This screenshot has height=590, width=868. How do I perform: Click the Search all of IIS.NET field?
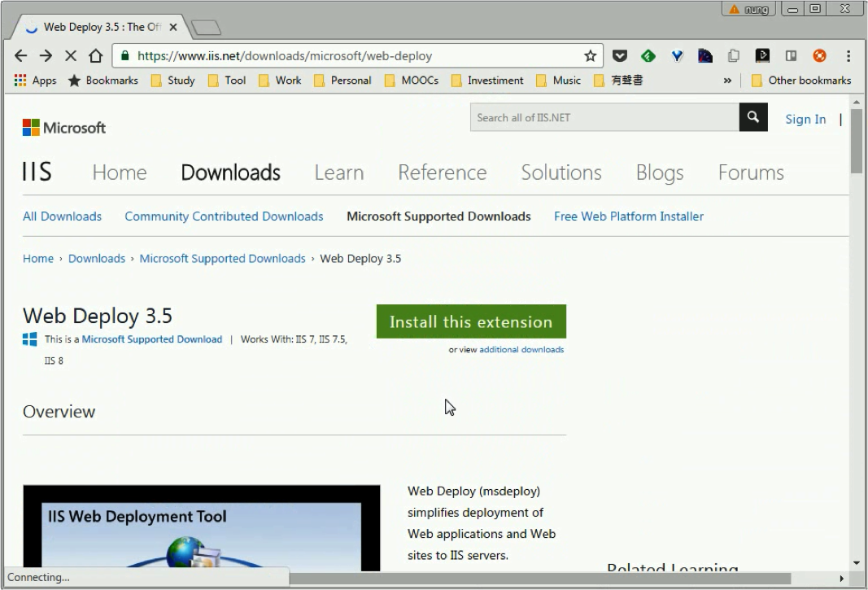[604, 117]
